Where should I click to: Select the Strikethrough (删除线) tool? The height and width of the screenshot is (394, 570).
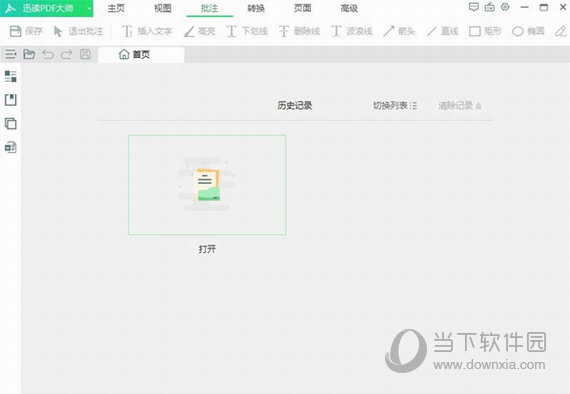point(299,32)
